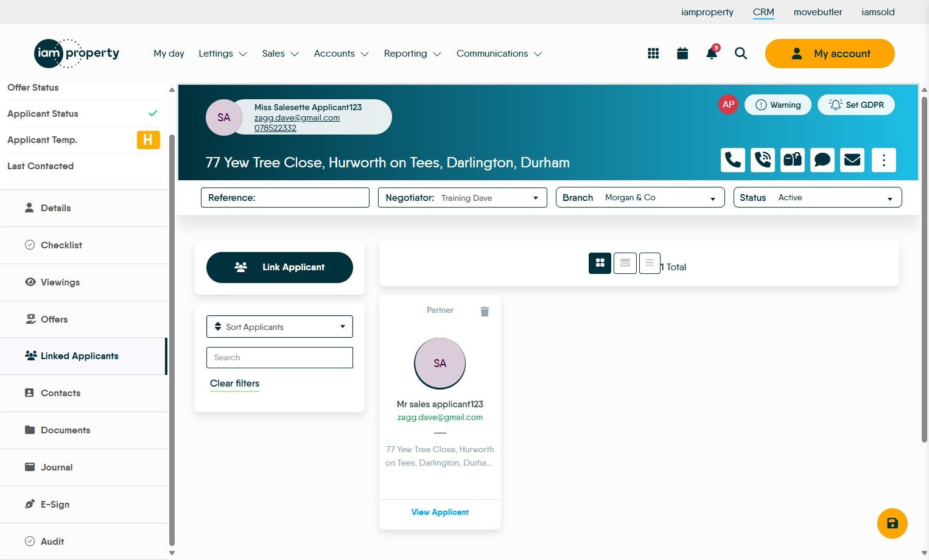Switch to grid card view
The height and width of the screenshot is (560, 929).
coord(600,263)
